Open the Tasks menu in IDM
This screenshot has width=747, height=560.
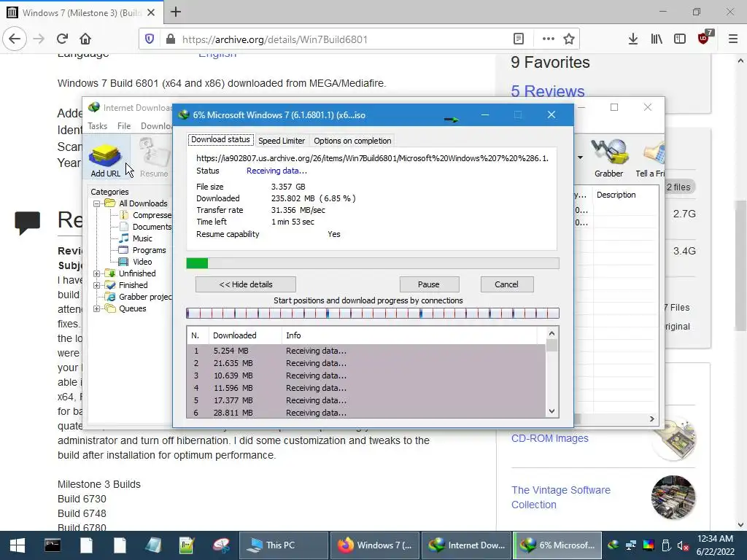[97, 125]
